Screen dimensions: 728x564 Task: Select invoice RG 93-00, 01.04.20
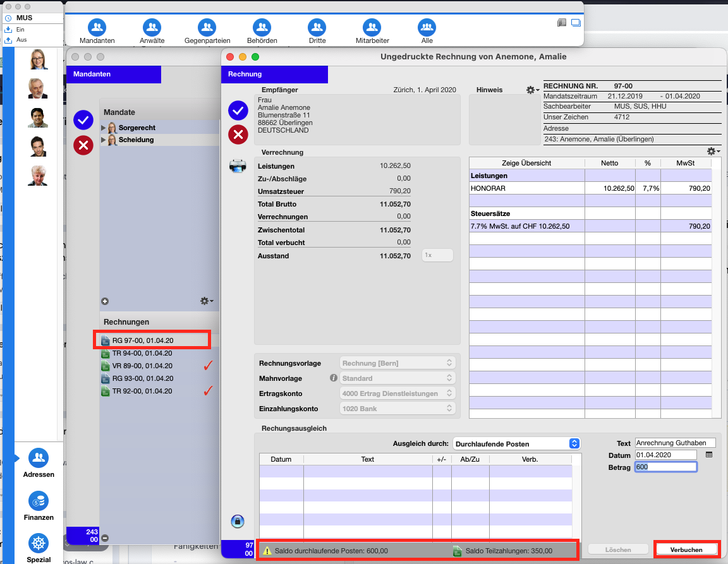click(159, 378)
